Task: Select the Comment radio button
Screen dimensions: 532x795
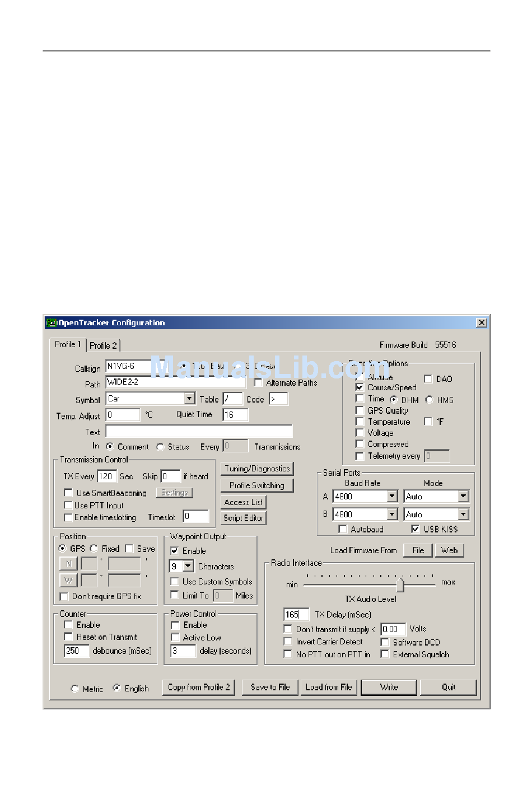Action: coord(110,446)
